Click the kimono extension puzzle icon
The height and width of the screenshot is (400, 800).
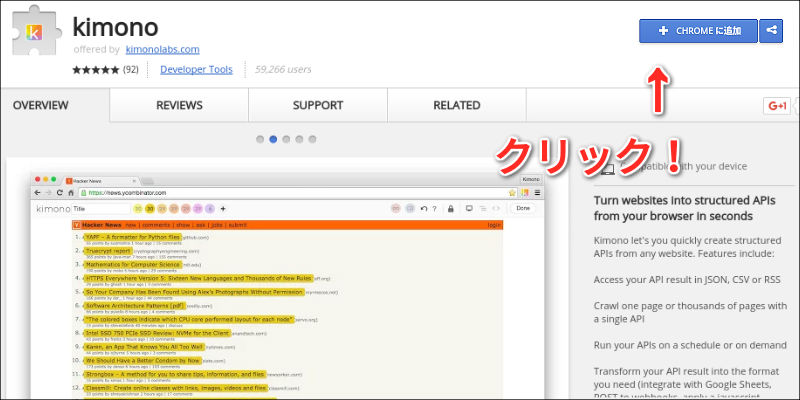click(37, 30)
